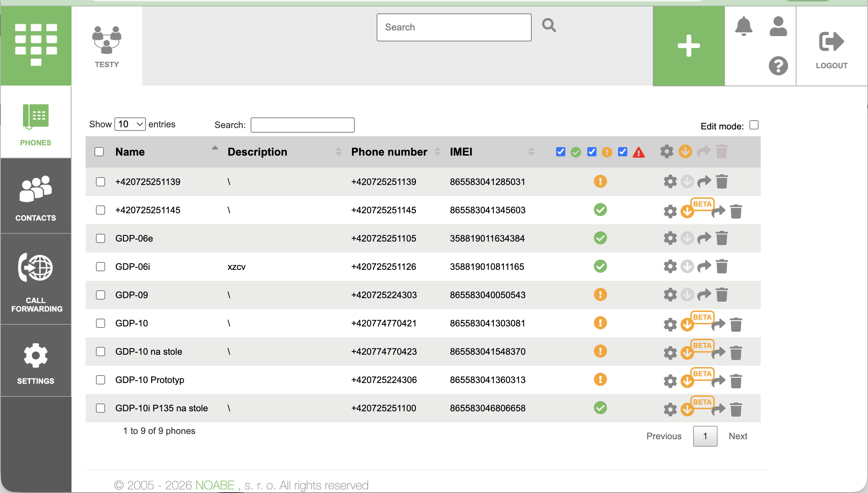Click the search magnifier icon

pos(549,25)
